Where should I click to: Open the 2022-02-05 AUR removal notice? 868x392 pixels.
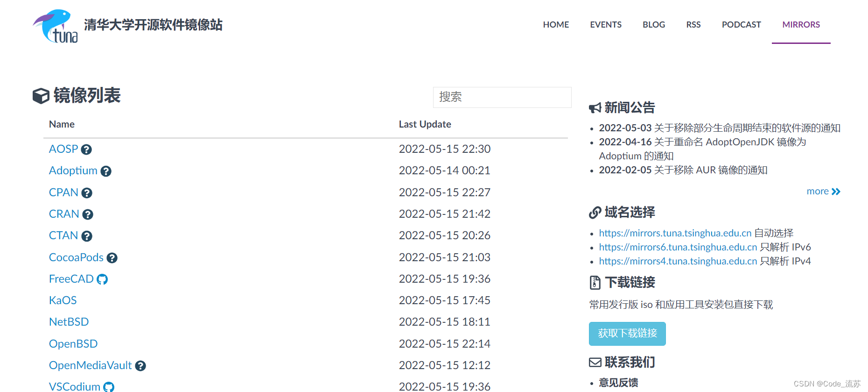point(683,170)
